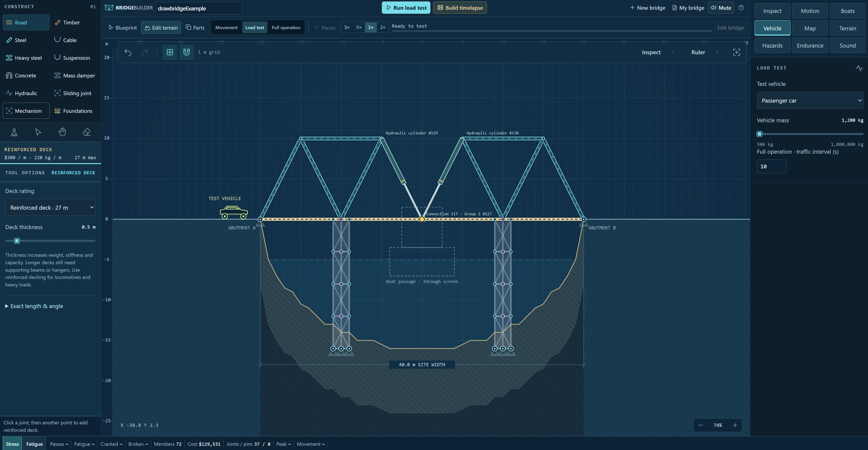Viewport: 868px width, 450px height.
Task: Select the hand pan tool icon
Action: tap(62, 132)
